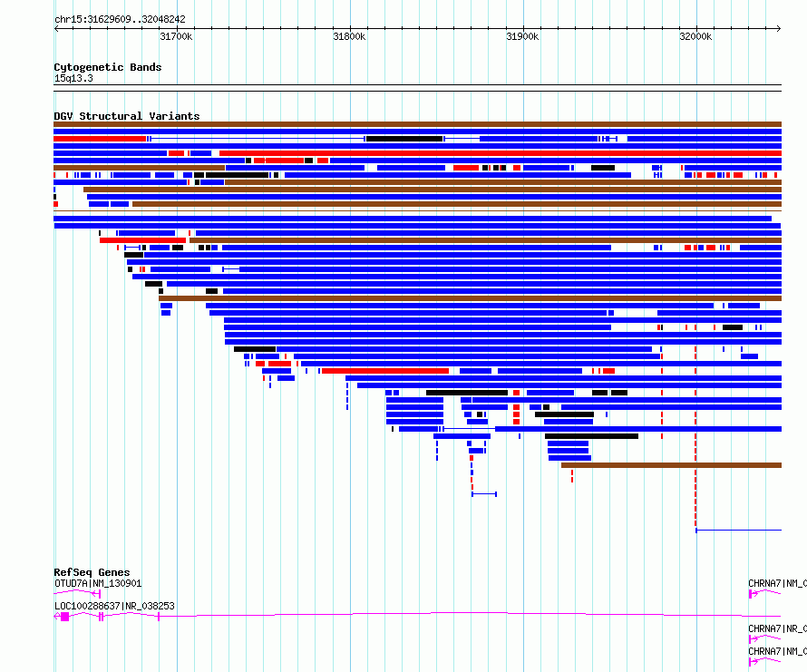Select the 31800k ruler tick label
Viewport: 807px width, 672px height.
(349, 36)
